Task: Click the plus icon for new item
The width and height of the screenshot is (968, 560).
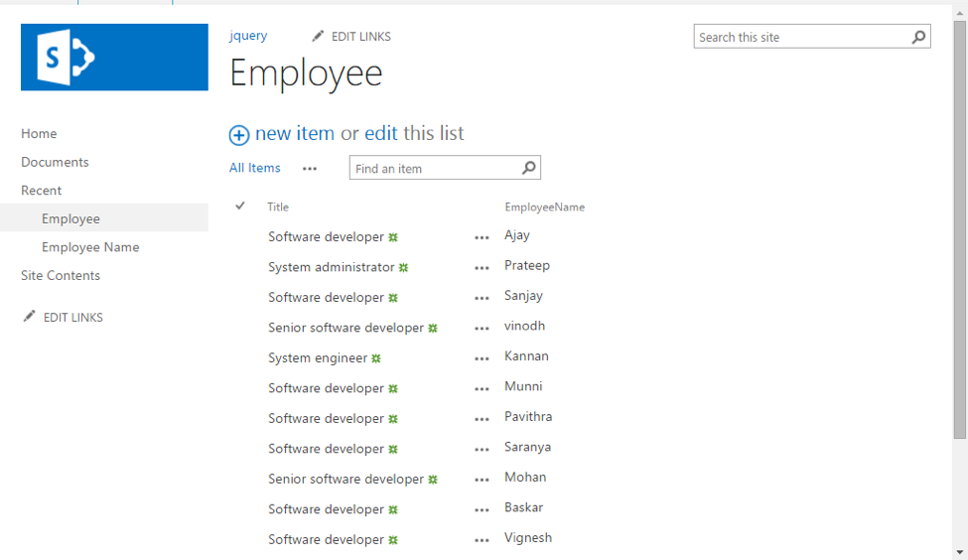Action: click(x=239, y=135)
